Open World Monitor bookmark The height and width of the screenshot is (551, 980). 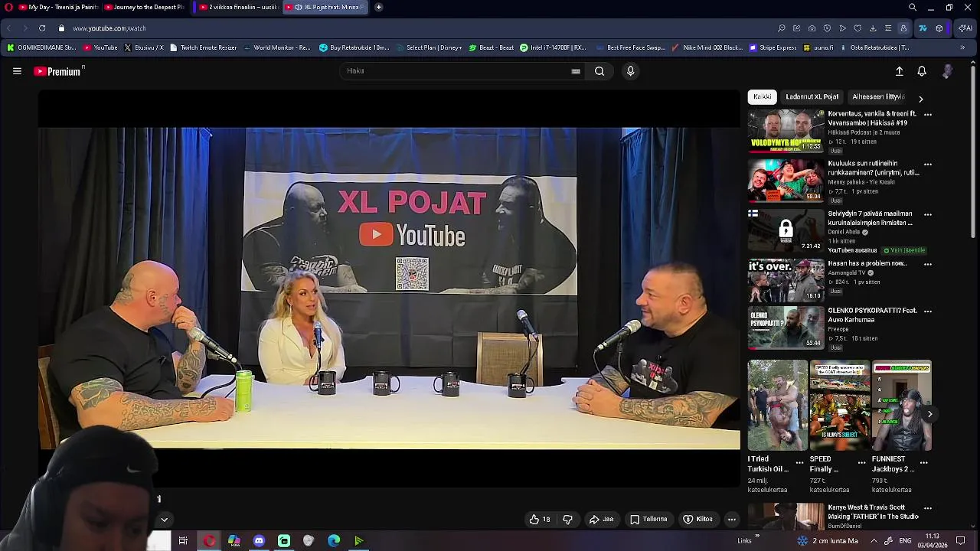click(276, 47)
